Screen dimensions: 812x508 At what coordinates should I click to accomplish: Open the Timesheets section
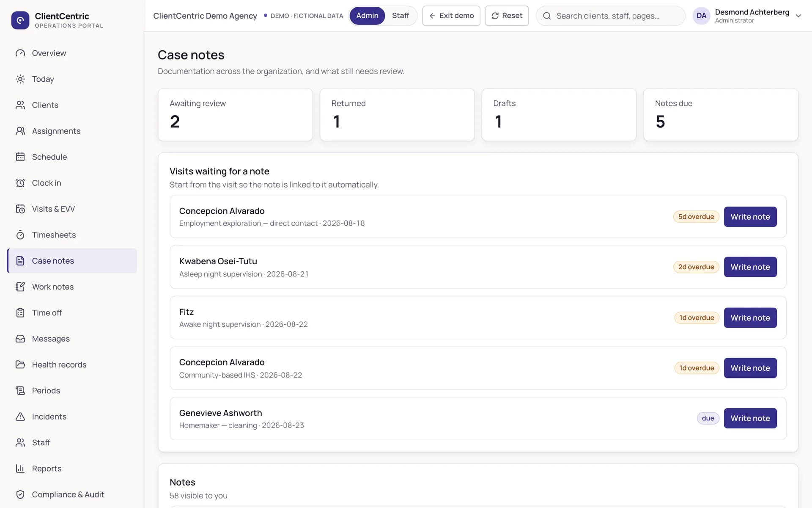click(x=72, y=235)
